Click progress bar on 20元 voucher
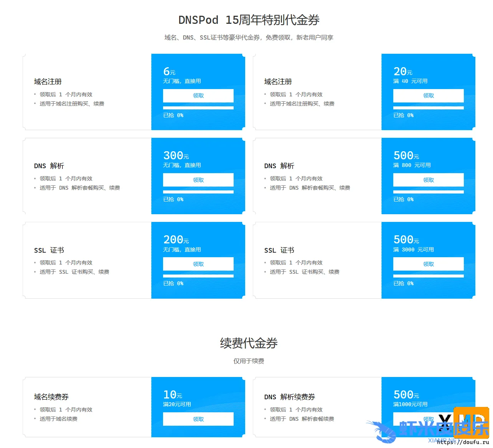Screen dimensions: 493x448 pos(429,108)
